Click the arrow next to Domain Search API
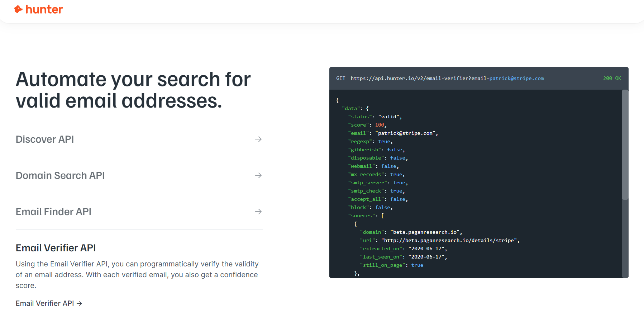The image size is (644, 327). click(258, 175)
